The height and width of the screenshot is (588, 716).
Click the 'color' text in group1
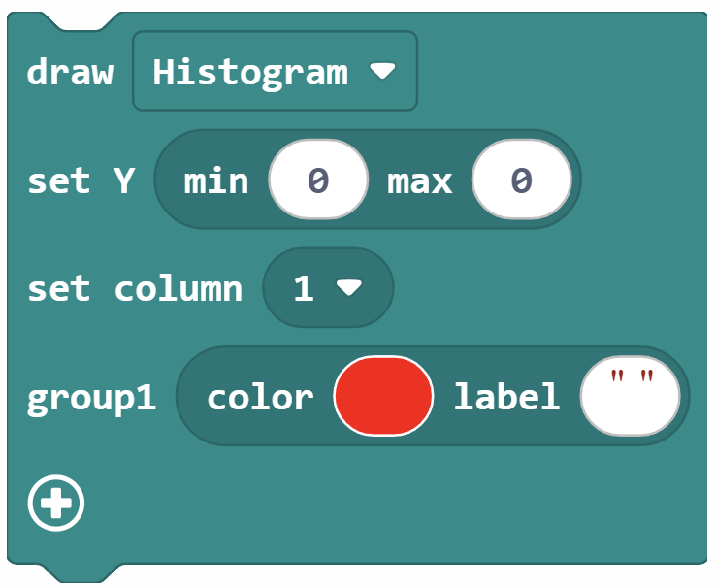(x=260, y=397)
